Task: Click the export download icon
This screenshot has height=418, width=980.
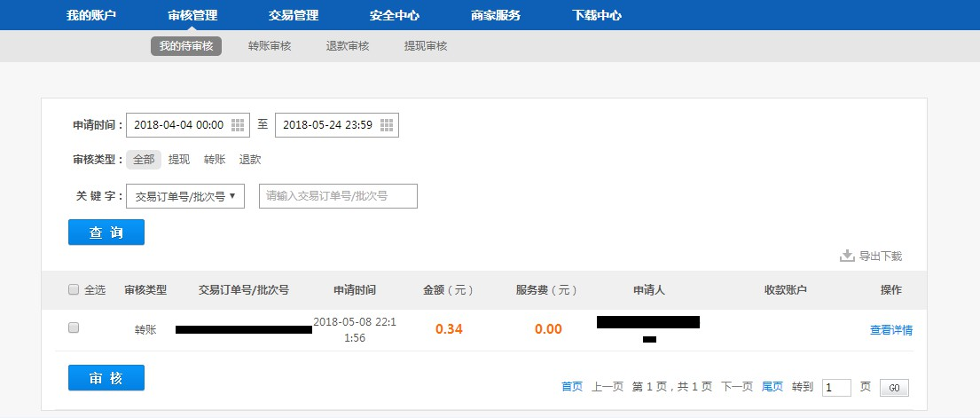Action: coord(847,256)
